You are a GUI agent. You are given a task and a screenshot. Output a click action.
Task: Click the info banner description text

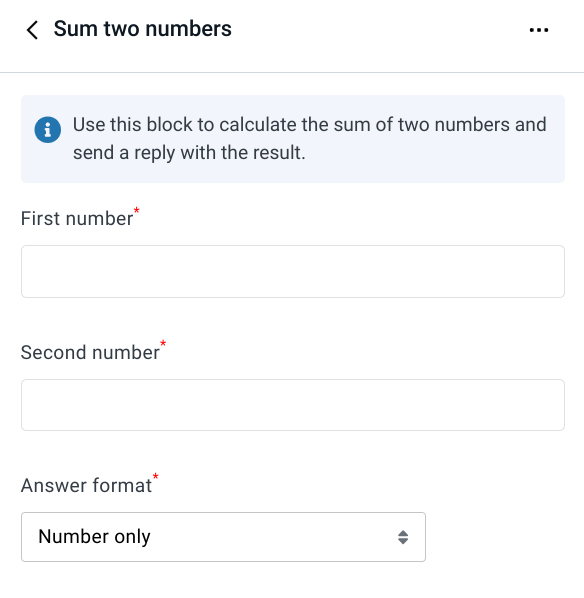pos(309,139)
